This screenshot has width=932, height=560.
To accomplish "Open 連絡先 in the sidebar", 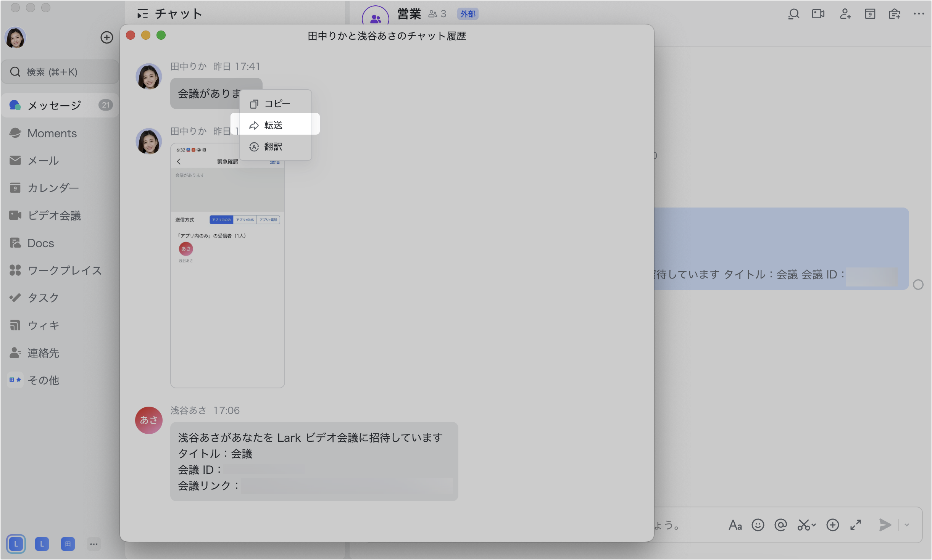I will coord(60,353).
